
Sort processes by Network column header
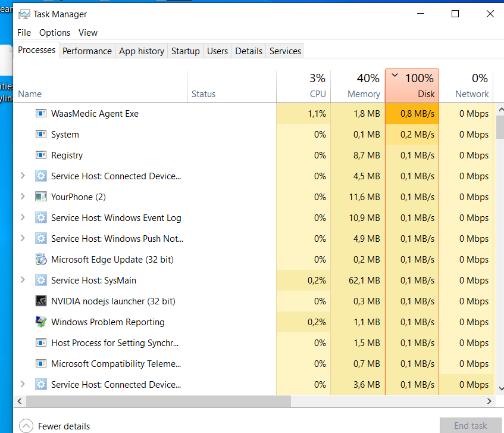tap(466, 86)
